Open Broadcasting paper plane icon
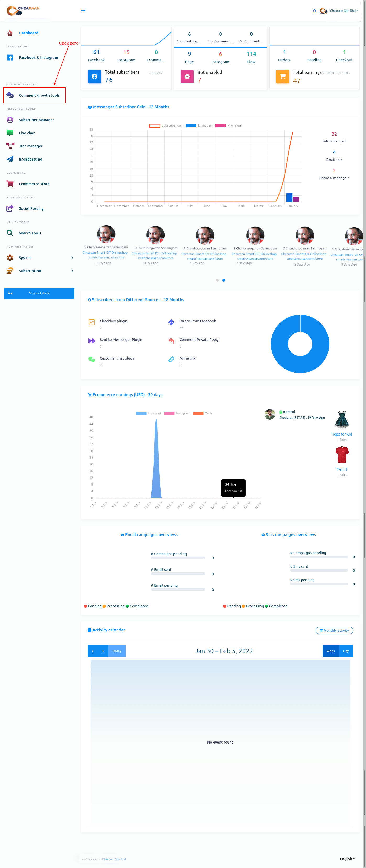Image resolution: width=366 pixels, height=868 pixels. pos(10,160)
